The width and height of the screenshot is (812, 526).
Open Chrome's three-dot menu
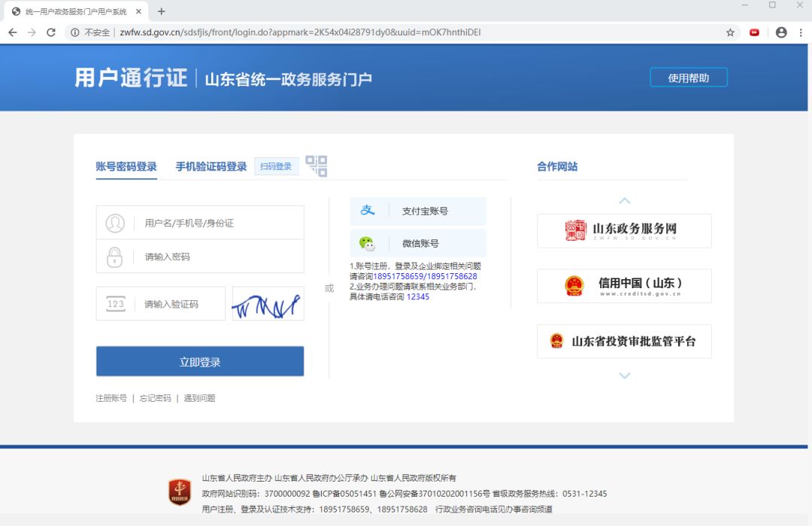(800, 32)
